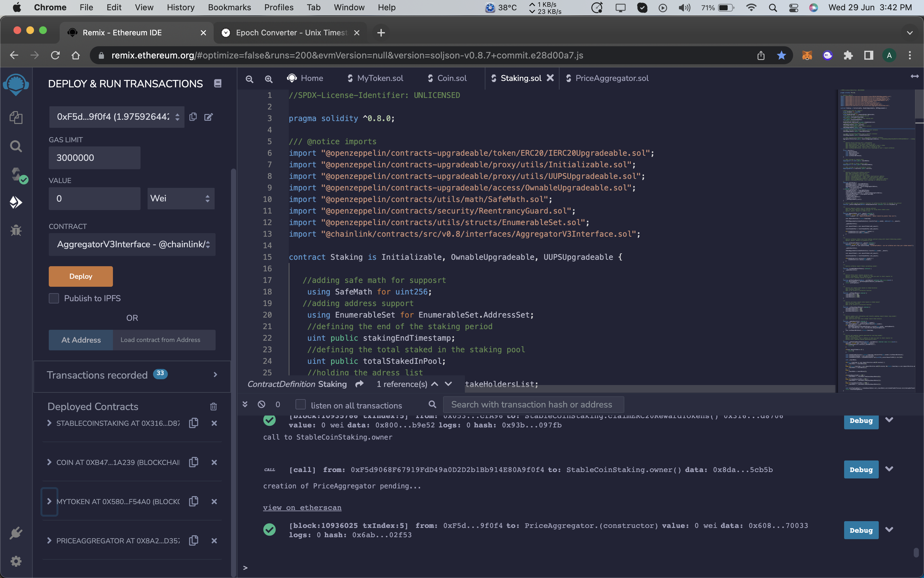Remove the COIN deployed contract

214,462
